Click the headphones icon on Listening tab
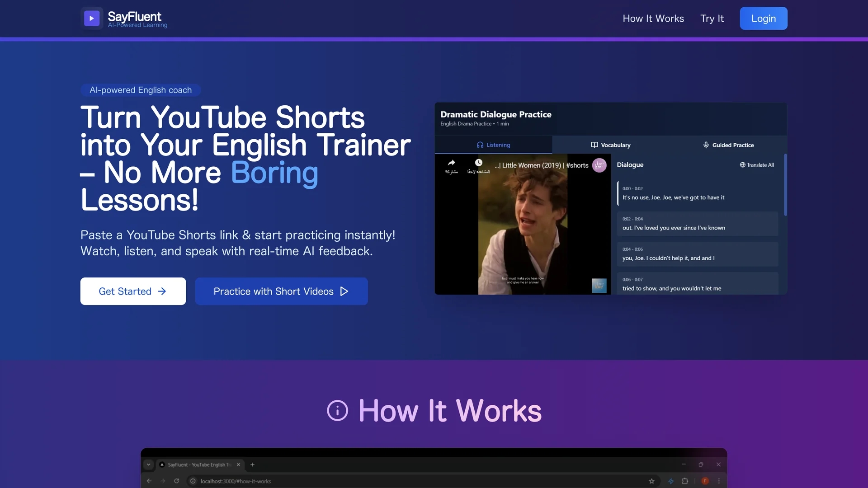This screenshot has width=868, height=488. [x=480, y=145]
